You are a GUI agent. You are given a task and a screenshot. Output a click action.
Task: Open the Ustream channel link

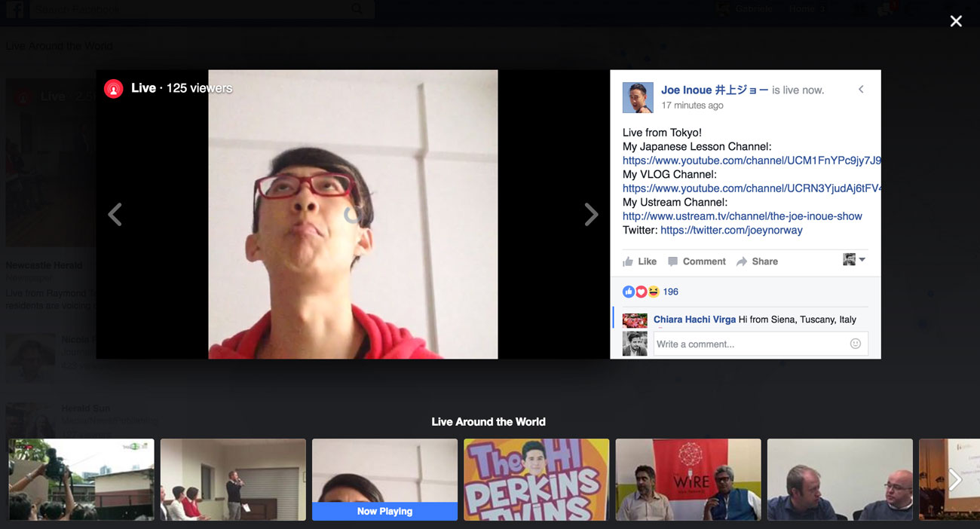click(742, 216)
